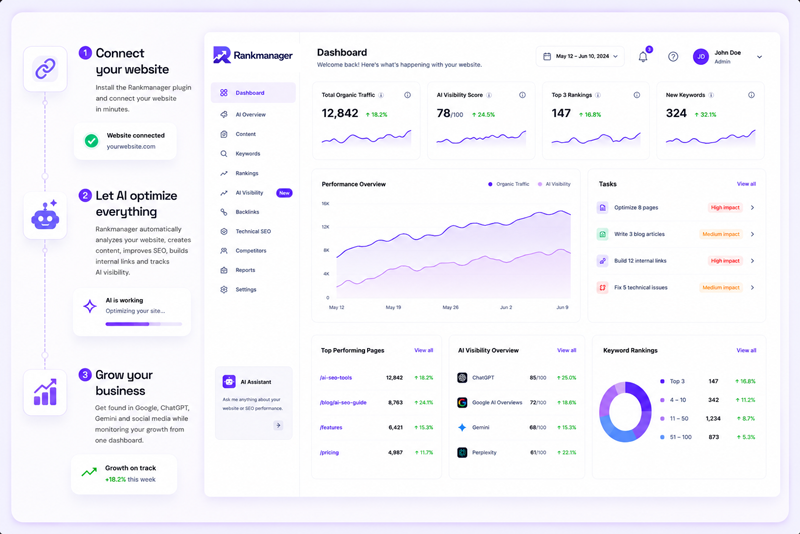Click the Rankmanager logo
800x534 pixels.
pos(253,55)
